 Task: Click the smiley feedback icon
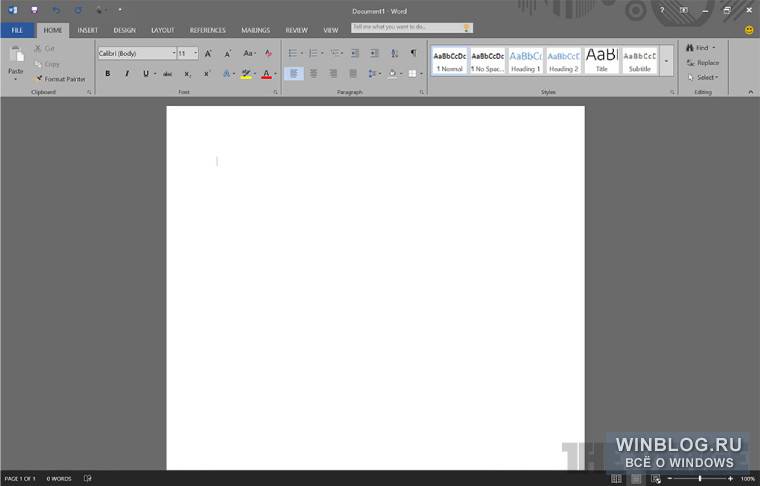749,30
